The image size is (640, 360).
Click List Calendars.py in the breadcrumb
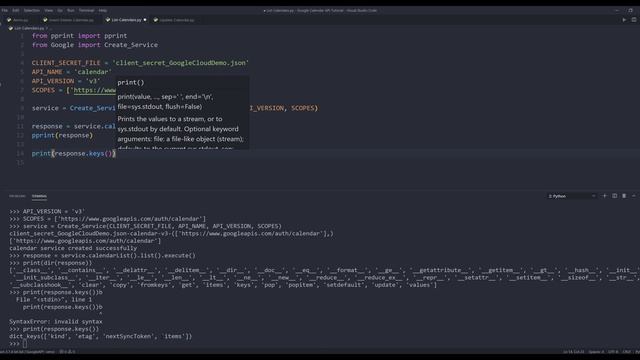(x=29, y=28)
